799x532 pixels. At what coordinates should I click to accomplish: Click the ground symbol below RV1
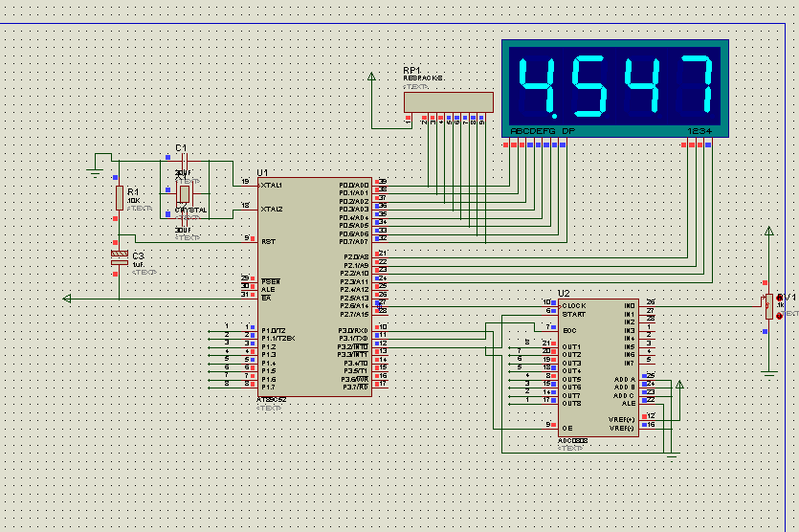point(769,374)
